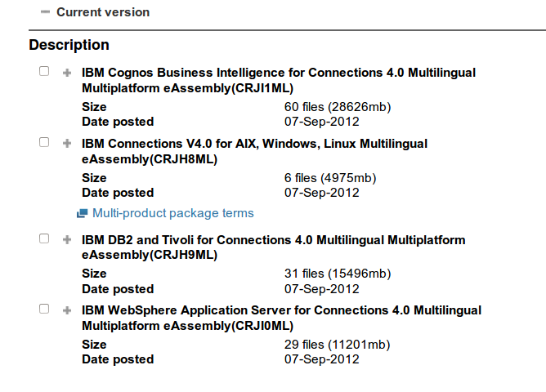Click the Current version heading text
The image size is (546, 392).
coord(103,12)
